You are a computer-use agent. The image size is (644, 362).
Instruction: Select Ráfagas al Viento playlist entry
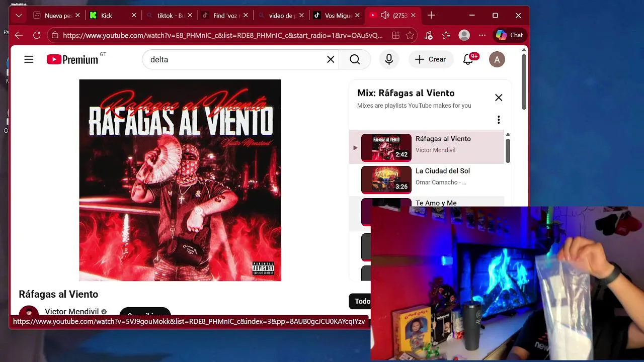[427, 147]
